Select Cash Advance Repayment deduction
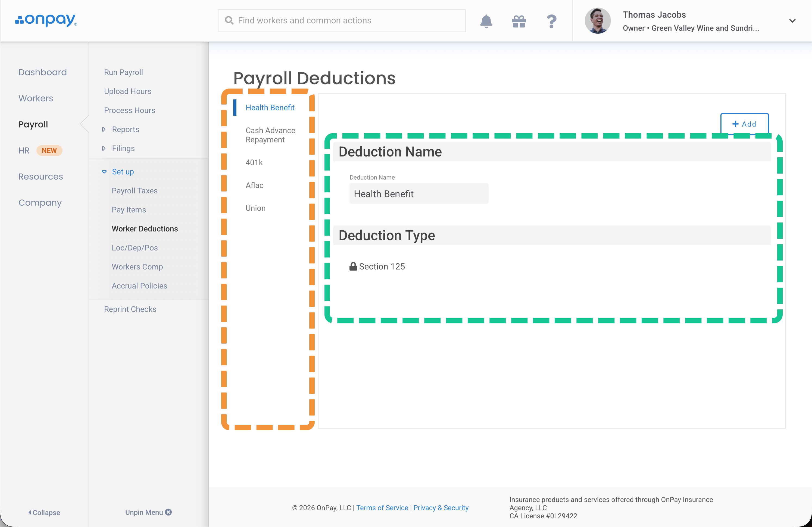 (270, 135)
